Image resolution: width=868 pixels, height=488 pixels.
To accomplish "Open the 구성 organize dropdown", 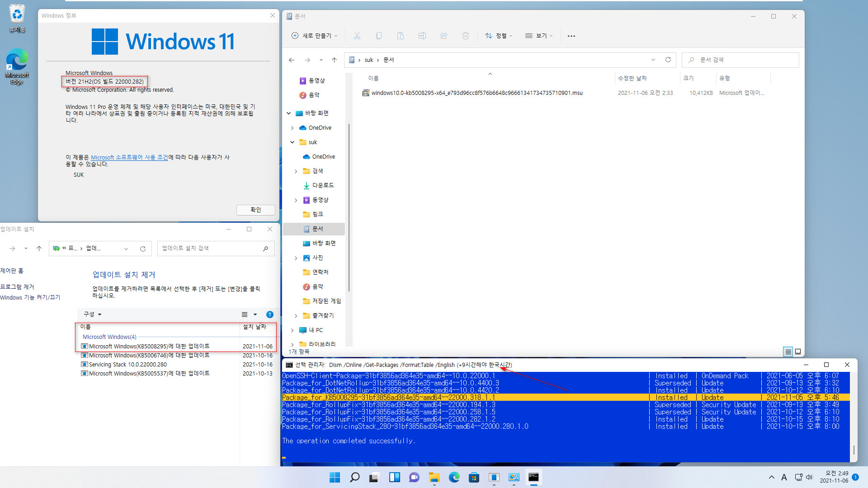I will coord(92,314).
